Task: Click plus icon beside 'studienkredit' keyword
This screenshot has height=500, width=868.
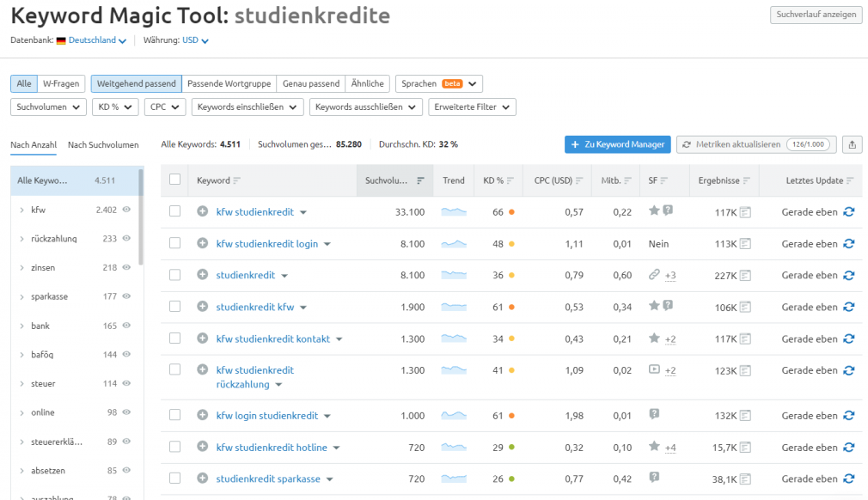Action: 203,274
